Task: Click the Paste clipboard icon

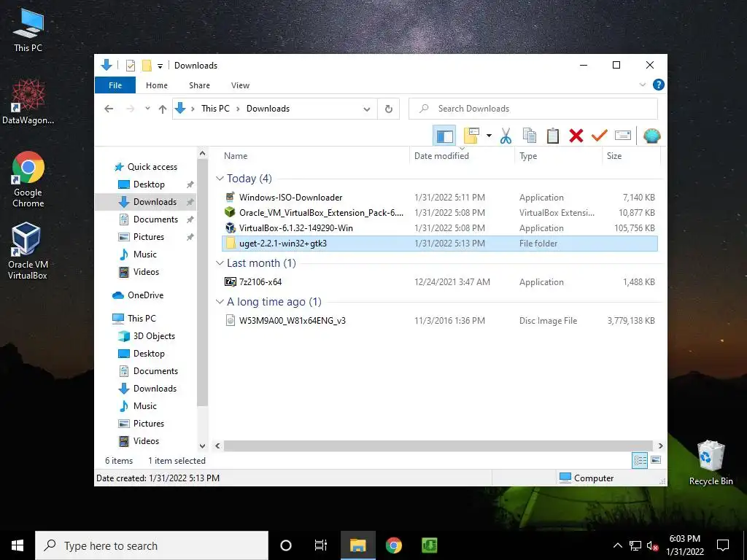Action: 553,136
